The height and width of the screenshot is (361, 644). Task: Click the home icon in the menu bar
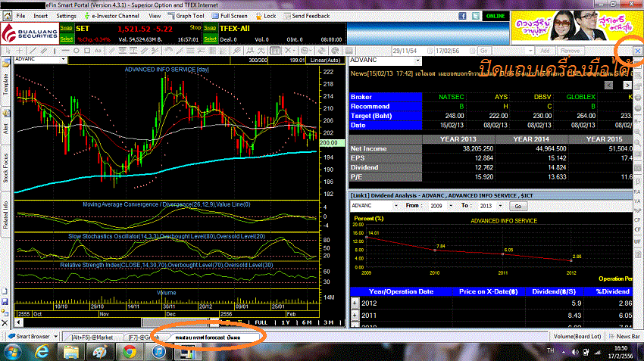(x=8, y=16)
